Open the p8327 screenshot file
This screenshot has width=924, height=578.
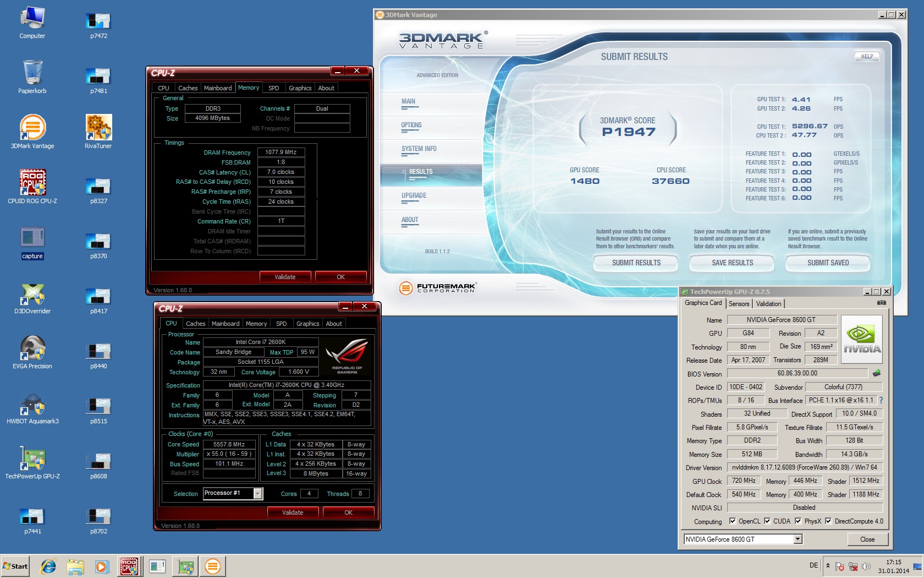coord(99,190)
